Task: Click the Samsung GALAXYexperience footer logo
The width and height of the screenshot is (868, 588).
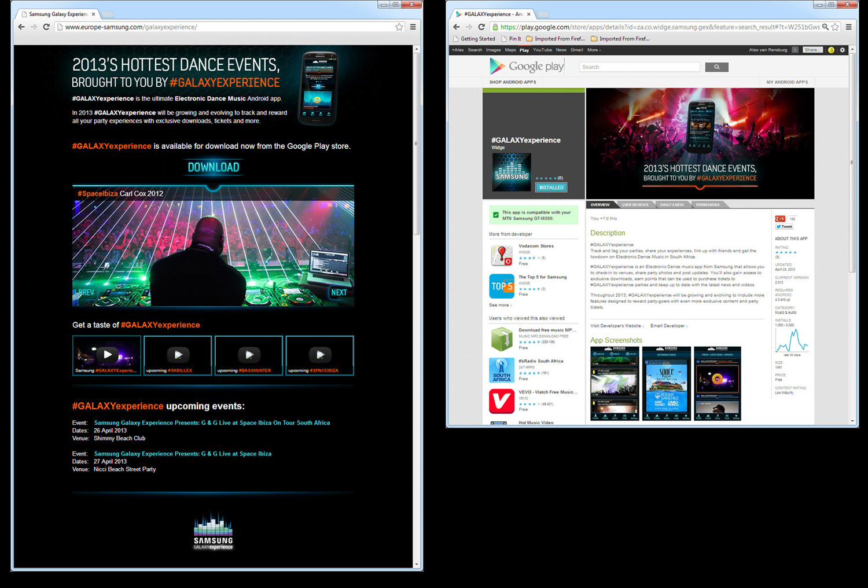Action: pos(213,531)
